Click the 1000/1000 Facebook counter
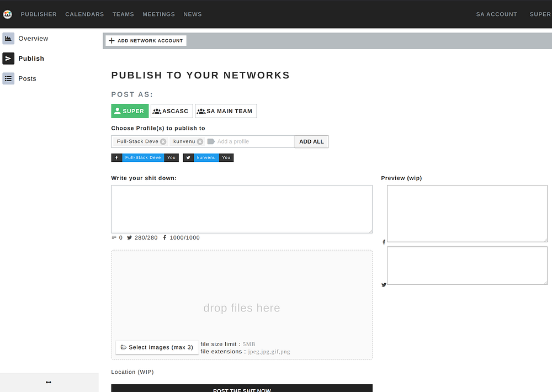552x392 pixels. tap(184, 238)
